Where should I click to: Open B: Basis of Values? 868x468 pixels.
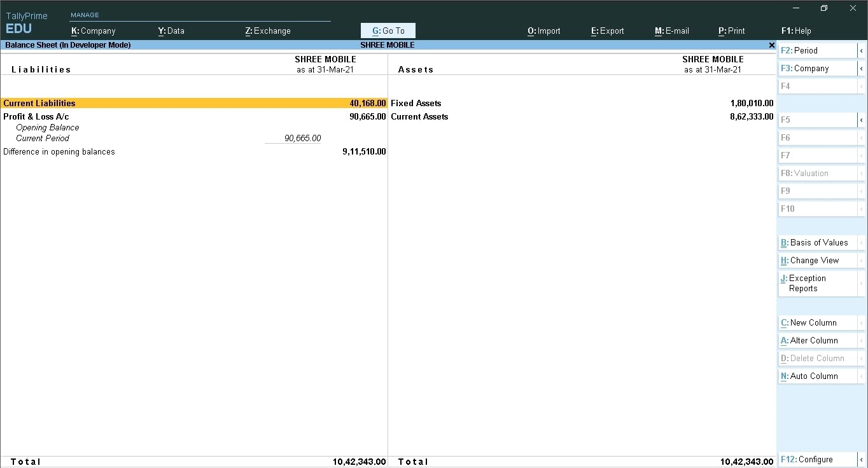pos(818,242)
